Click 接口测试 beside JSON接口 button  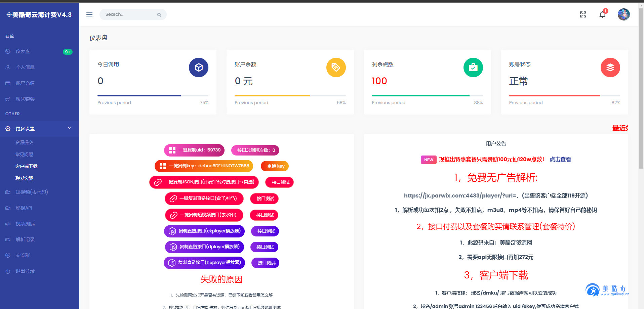(x=280, y=182)
